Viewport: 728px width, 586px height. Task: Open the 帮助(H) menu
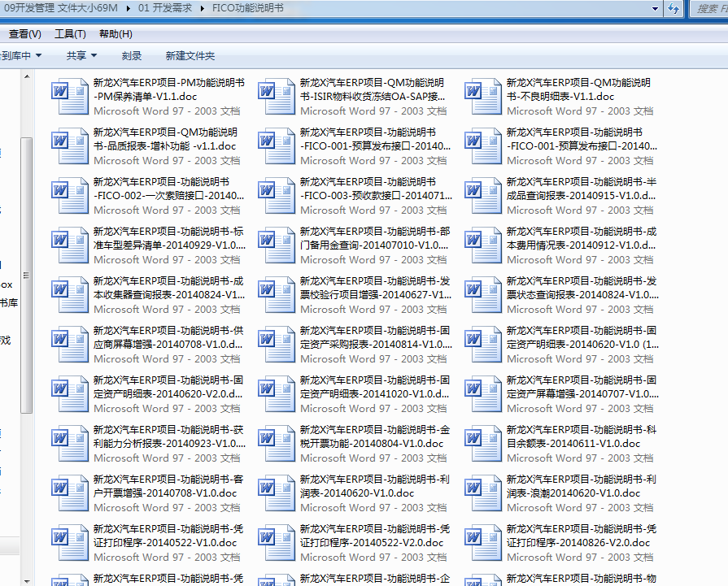pos(116,34)
